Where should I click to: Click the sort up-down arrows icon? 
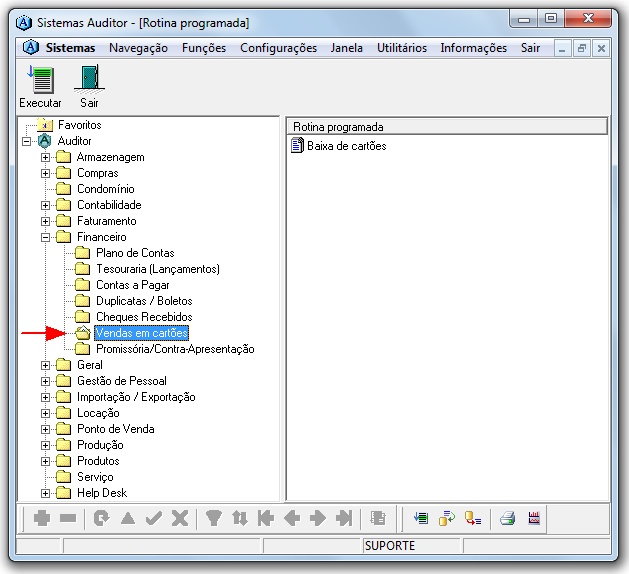[x=239, y=518]
